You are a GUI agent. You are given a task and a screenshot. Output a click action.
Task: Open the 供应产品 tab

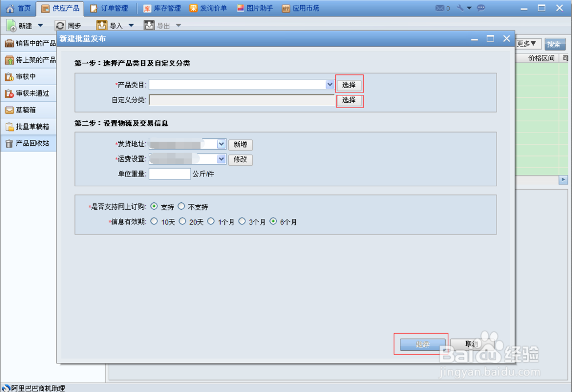(x=60, y=9)
